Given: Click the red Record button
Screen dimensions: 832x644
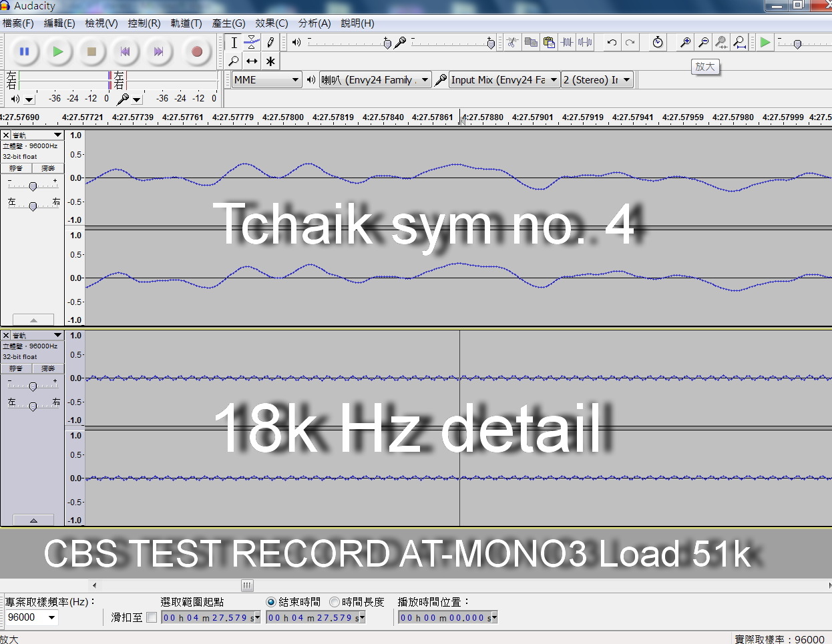Looking at the screenshot, I should [x=196, y=51].
